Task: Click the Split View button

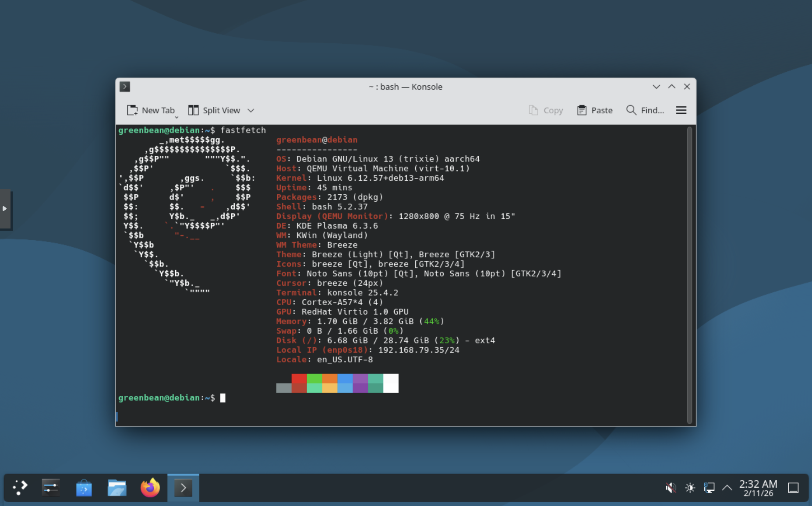Action: (215, 110)
